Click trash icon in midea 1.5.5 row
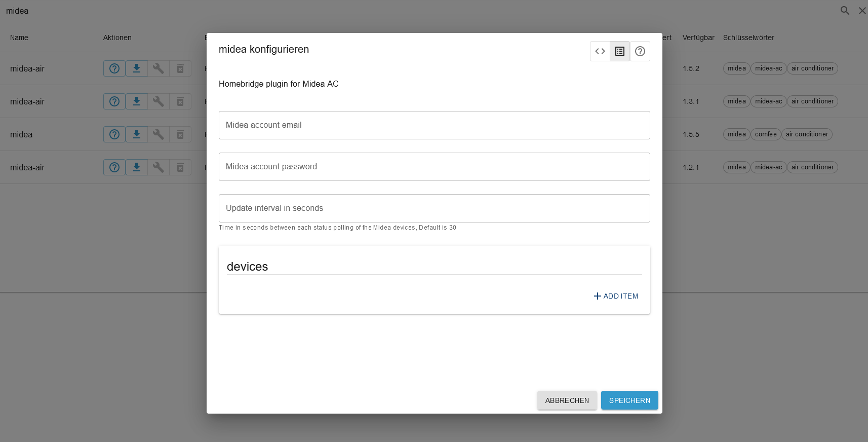Image resolution: width=868 pixels, height=442 pixels. click(180, 134)
